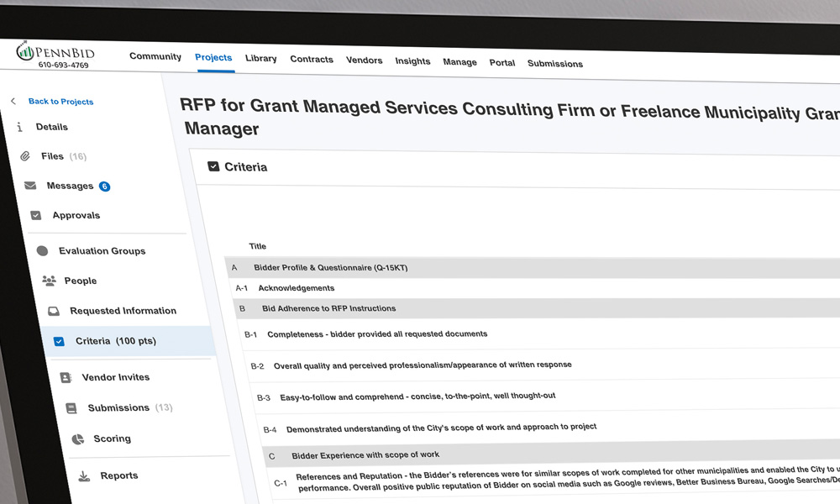Click the People group icon
The width and height of the screenshot is (840, 504).
tap(49, 280)
